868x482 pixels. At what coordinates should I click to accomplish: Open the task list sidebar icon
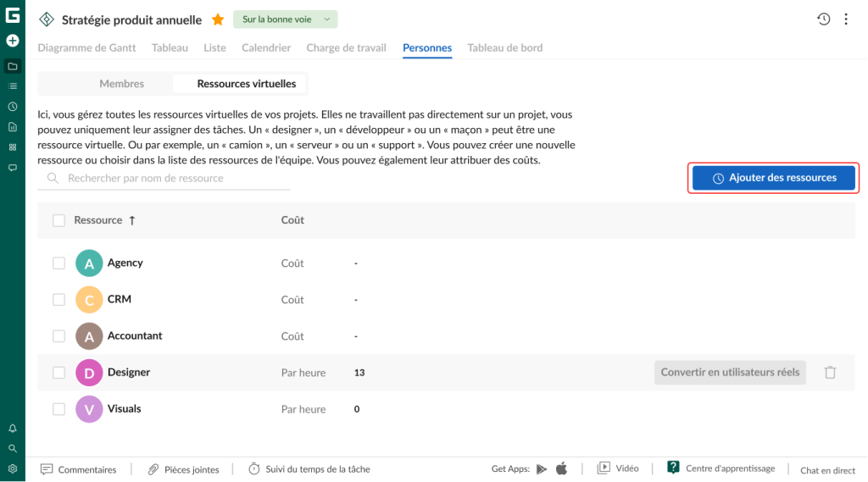click(x=12, y=86)
